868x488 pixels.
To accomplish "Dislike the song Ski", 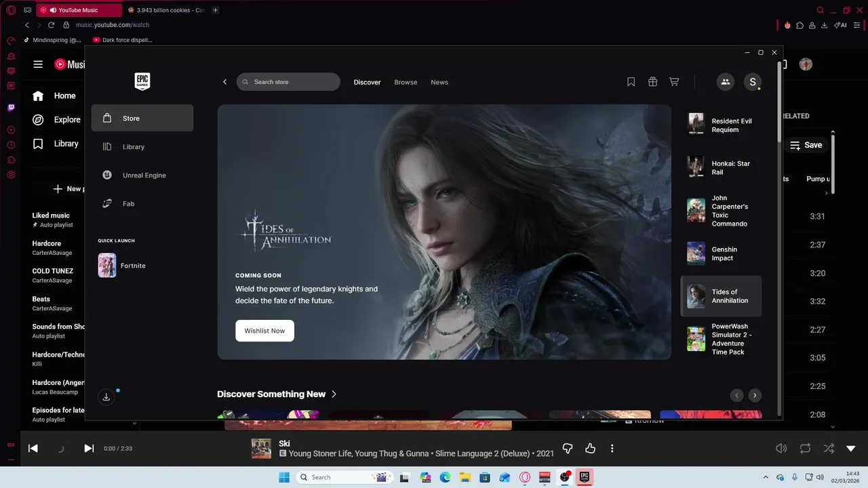I will point(568,448).
